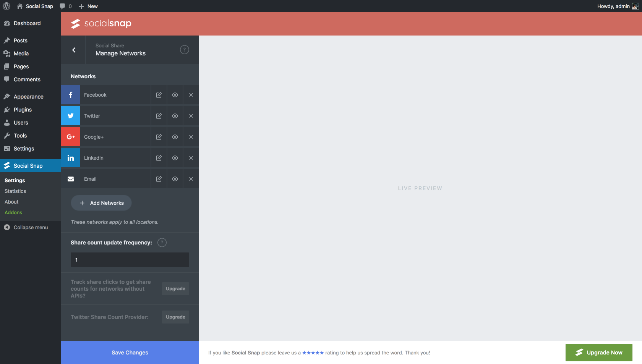
Task: Edit the Facebook network
Action: 159,95
